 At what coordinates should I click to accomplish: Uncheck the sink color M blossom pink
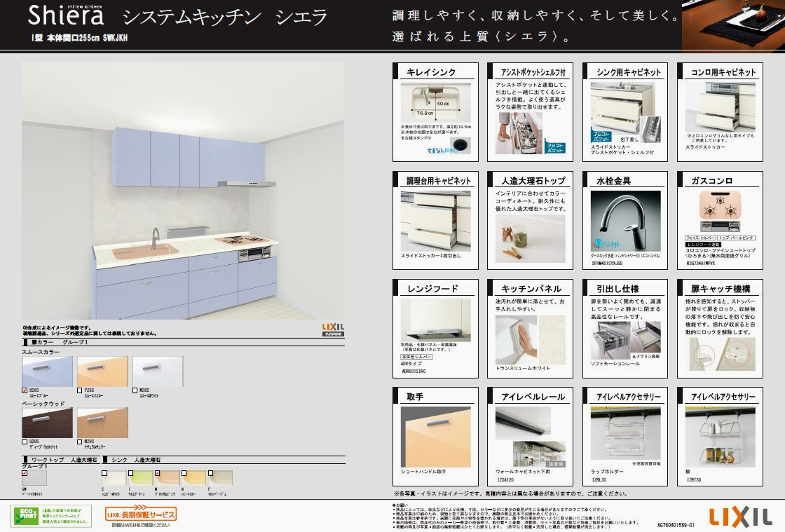pyautogui.click(x=157, y=473)
